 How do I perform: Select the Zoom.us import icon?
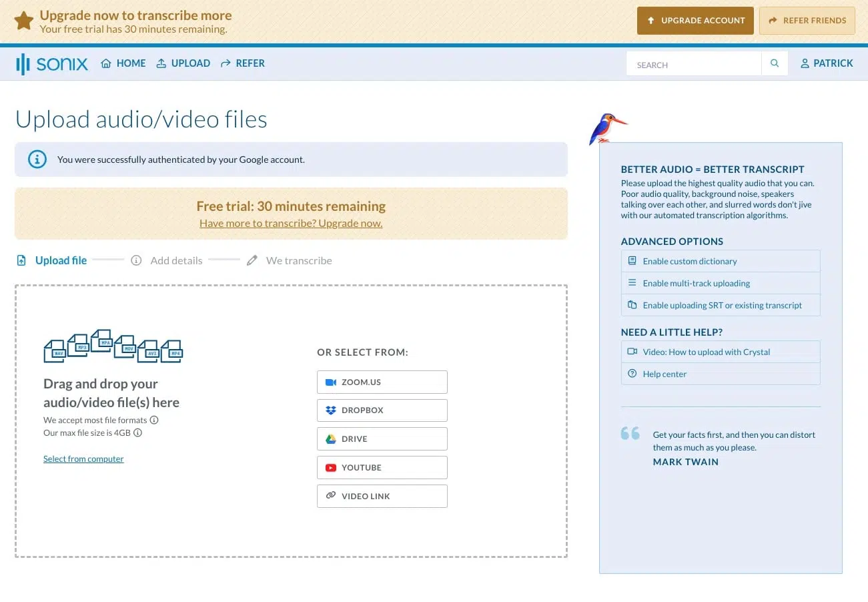(330, 381)
